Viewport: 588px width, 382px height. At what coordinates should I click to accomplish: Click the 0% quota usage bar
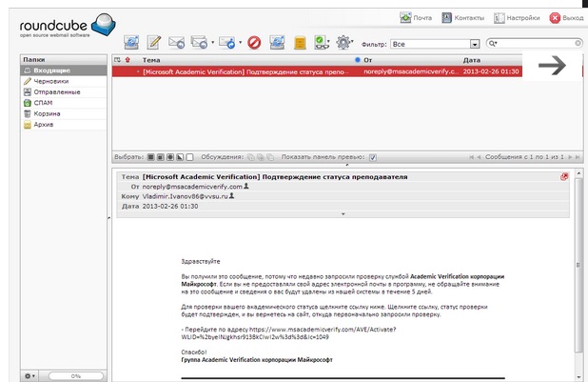click(76, 375)
